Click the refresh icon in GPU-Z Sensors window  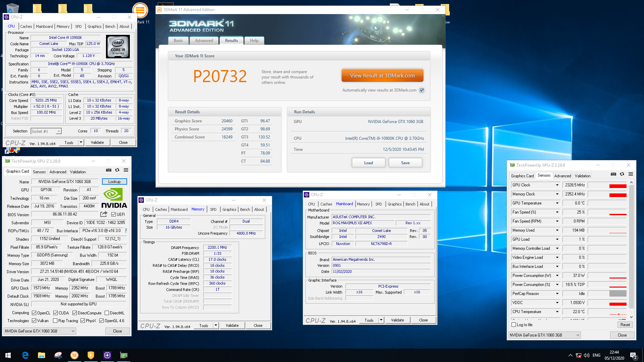point(622,174)
